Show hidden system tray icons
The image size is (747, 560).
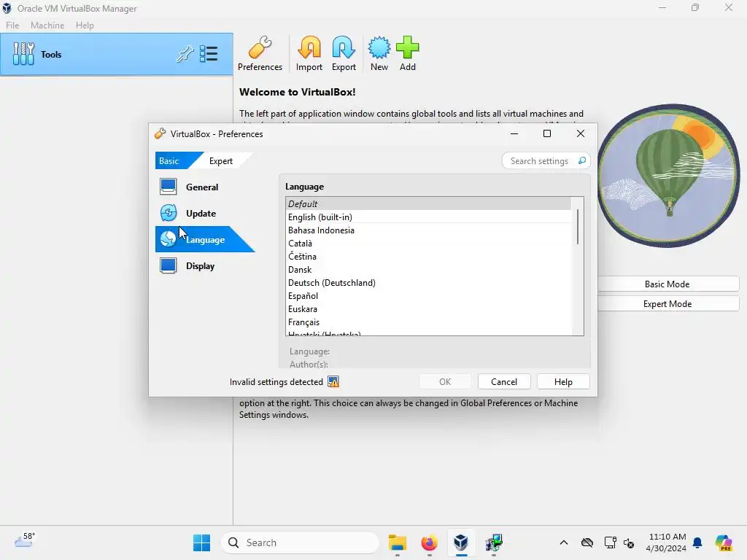(x=564, y=542)
